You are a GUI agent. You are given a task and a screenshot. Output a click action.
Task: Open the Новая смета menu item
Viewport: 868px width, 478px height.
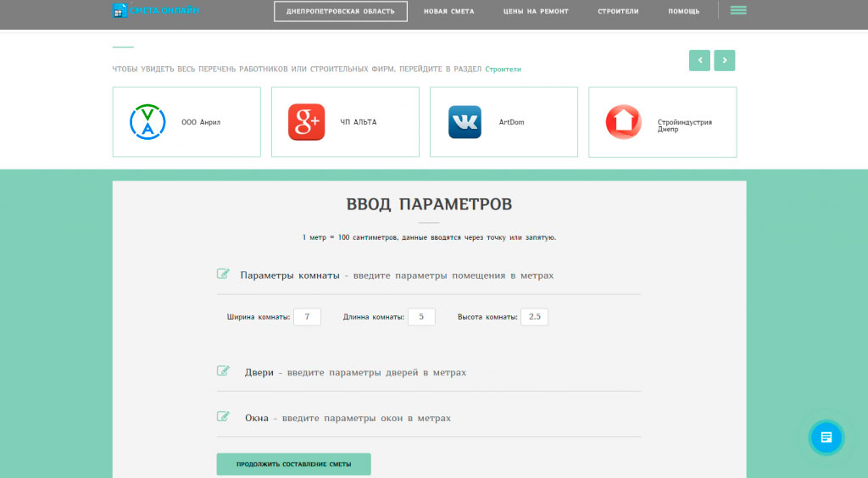[x=448, y=12]
